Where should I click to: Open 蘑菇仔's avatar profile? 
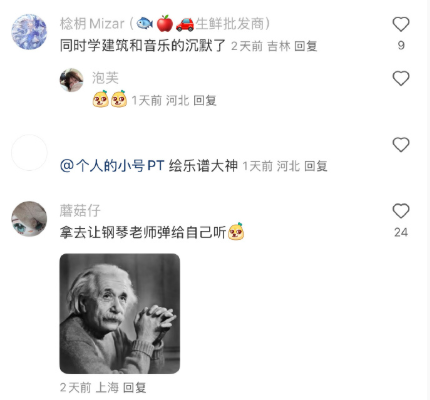[29, 219]
